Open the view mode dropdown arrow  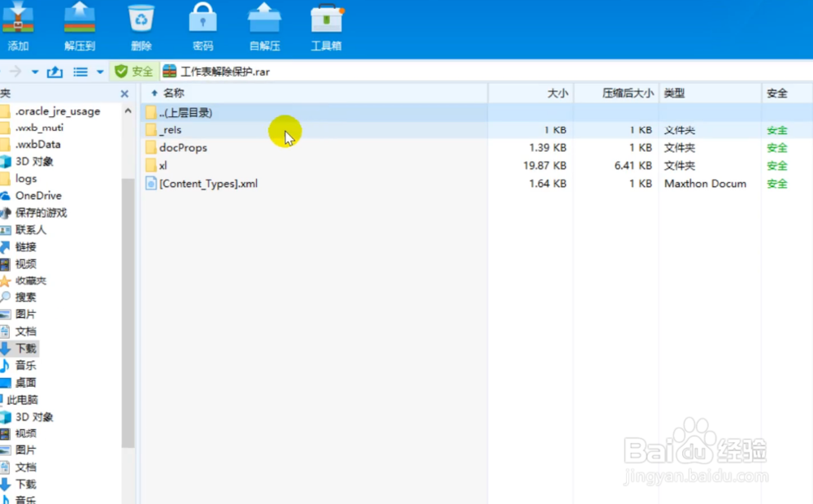[x=100, y=72]
